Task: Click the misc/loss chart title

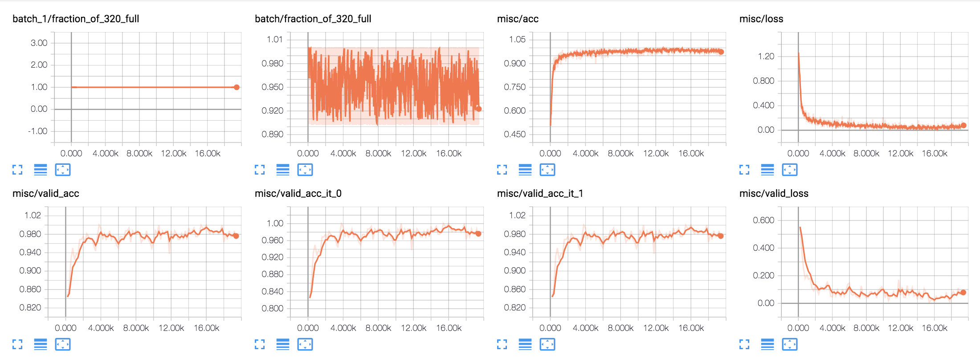Action: 761,19
